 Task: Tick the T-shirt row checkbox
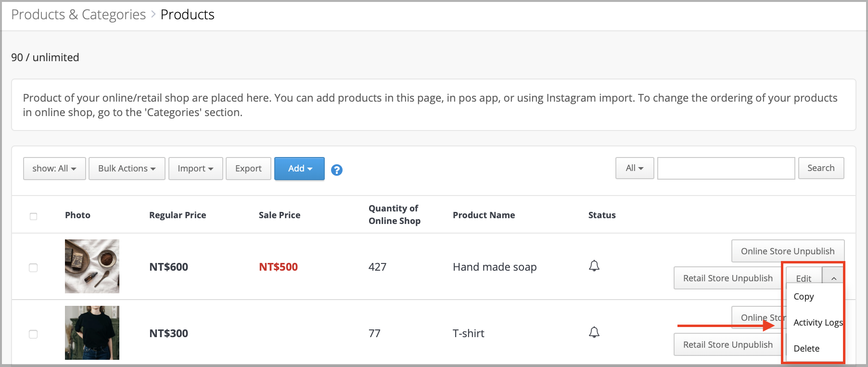[33, 334]
